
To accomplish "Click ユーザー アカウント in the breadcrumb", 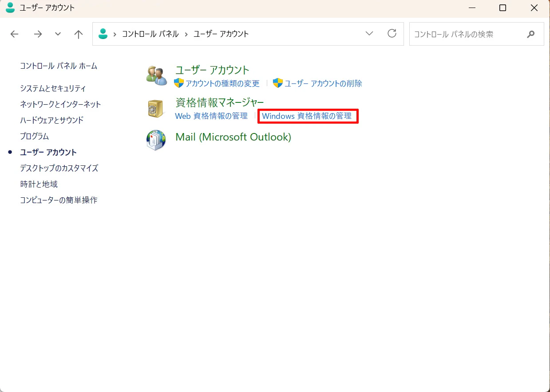I will pos(221,34).
